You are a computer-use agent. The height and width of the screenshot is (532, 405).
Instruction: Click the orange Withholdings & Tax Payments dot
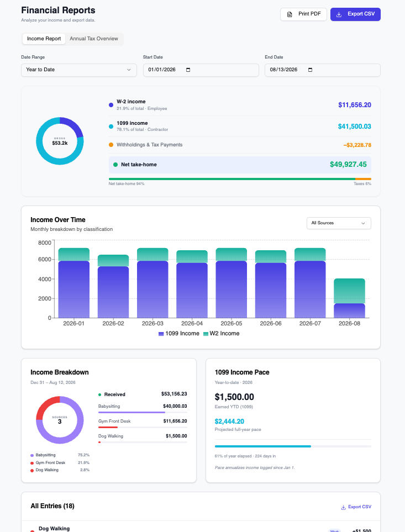pyautogui.click(x=111, y=145)
